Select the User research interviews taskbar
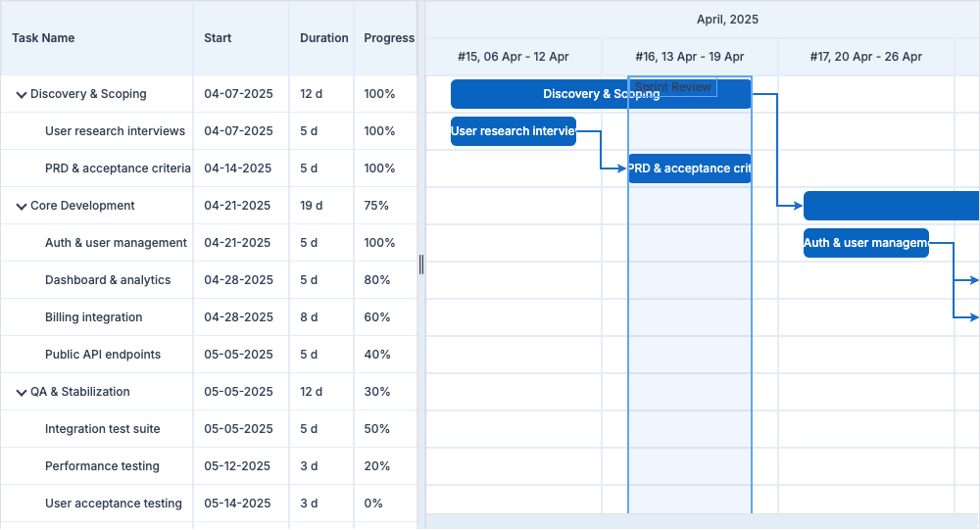Viewport: 980px width, 530px height. click(x=513, y=131)
